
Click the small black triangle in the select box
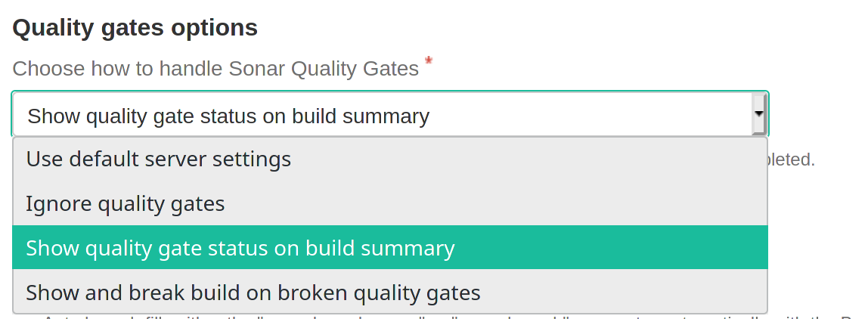[759, 115]
